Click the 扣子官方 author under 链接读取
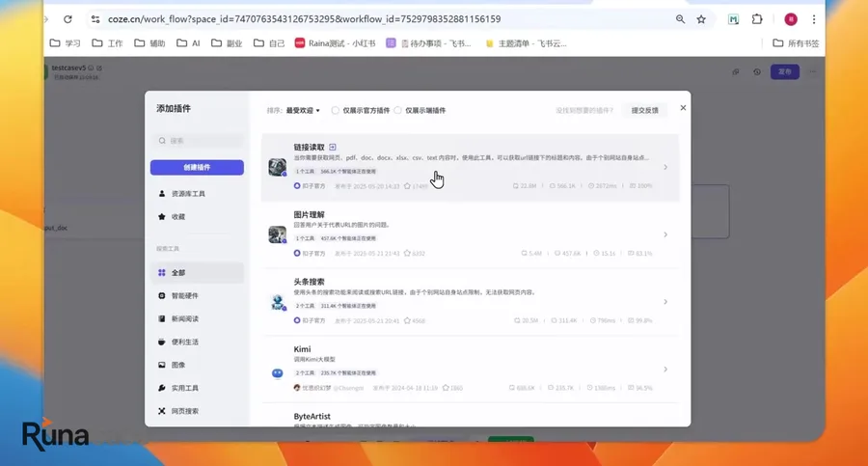Image resolution: width=868 pixels, height=466 pixels. point(310,186)
